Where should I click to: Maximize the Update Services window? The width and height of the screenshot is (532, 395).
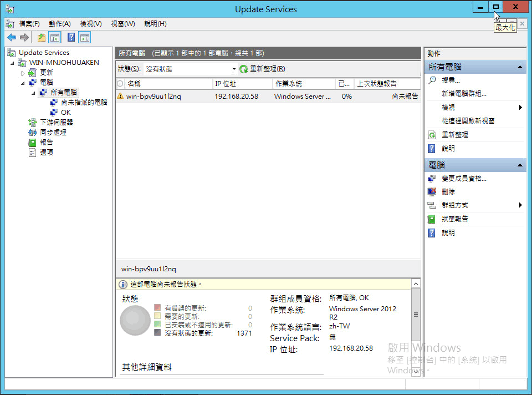[x=495, y=7]
